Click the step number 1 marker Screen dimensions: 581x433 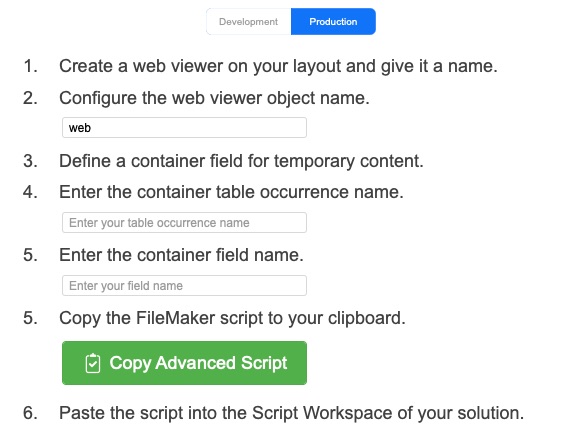click(x=30, y=66)
